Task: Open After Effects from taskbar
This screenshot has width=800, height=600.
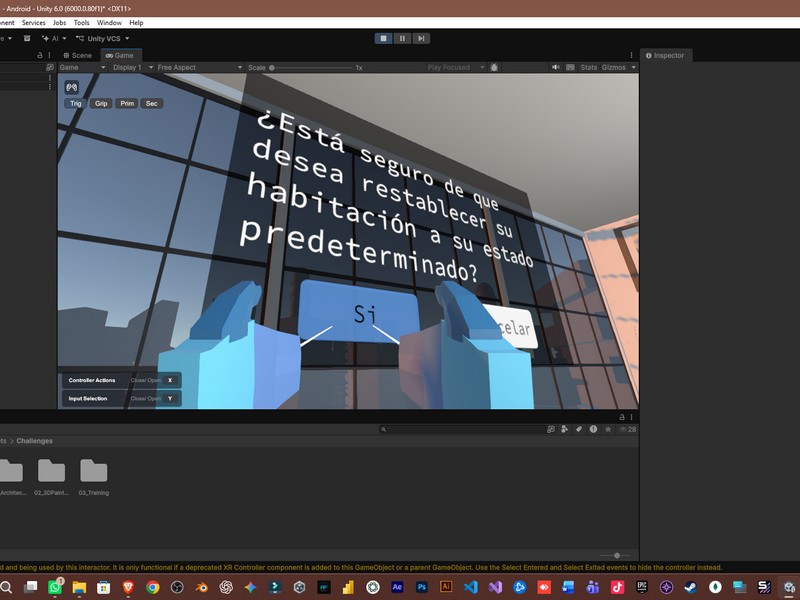Action: coord(397,587)
